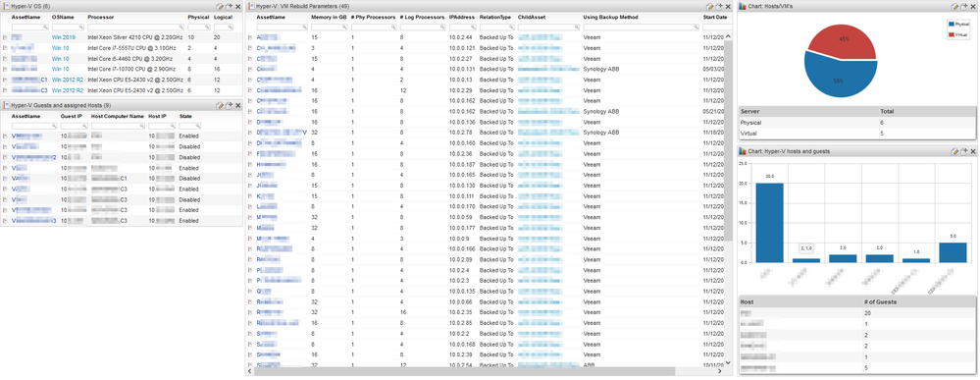
Task: Sort VM table by Using Backup Method
Action: [x=610, y=17]
